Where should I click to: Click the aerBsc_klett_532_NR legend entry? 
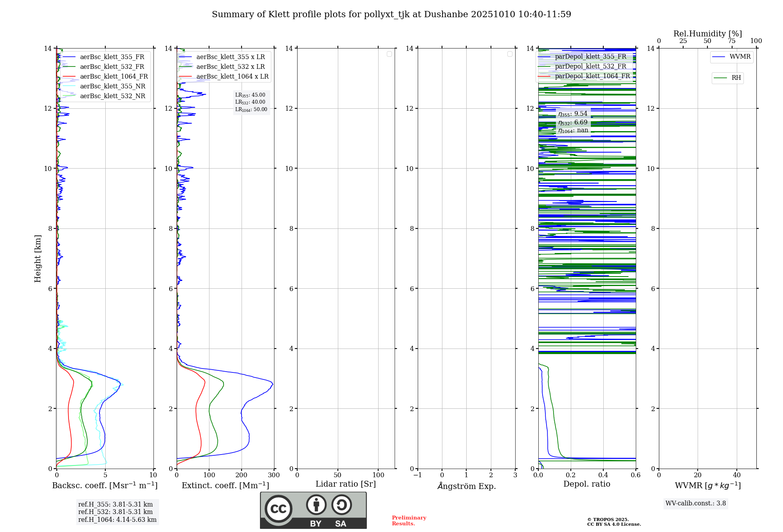(x=112, y=96)
